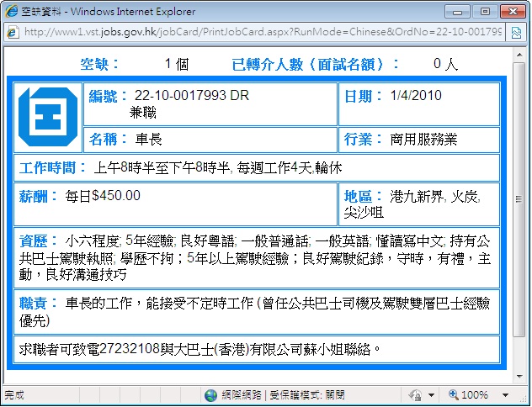Click the job order number 22-10-0017993 DR
Image resolution: width=532 pixels, height=407 pixels.
[x=190, y=96]
